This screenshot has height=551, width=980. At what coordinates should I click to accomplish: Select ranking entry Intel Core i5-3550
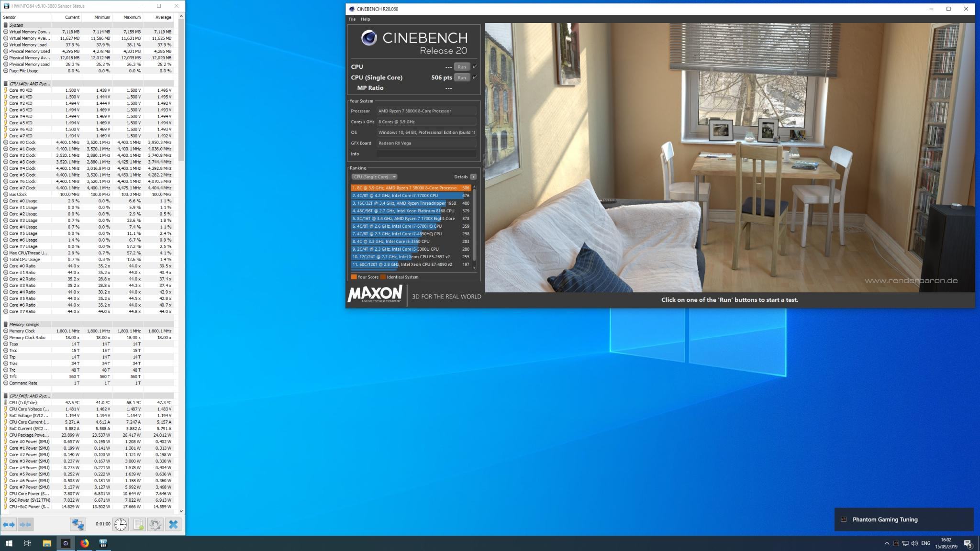click(x=411, y=242)
